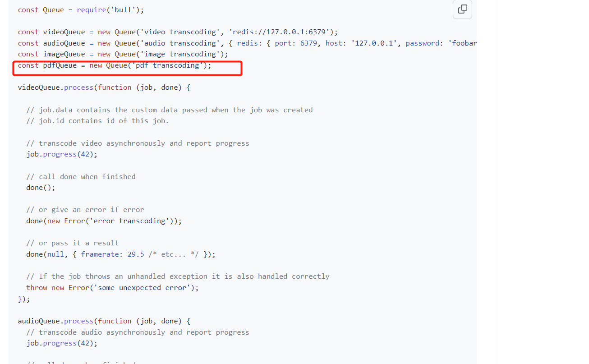
Task: Click the videoQueue.process function line
Action: [x=103, y=87]
